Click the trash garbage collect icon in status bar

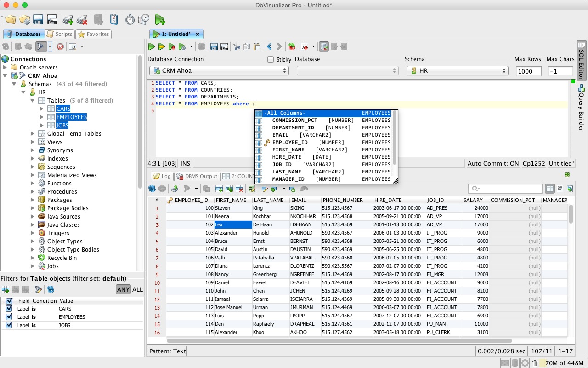(535, 363)
